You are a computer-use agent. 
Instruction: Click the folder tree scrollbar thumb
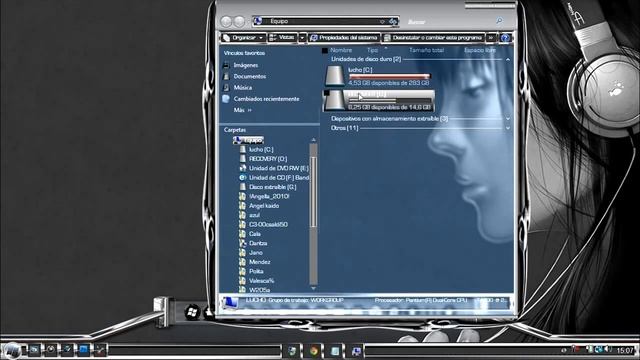[313, 191]
